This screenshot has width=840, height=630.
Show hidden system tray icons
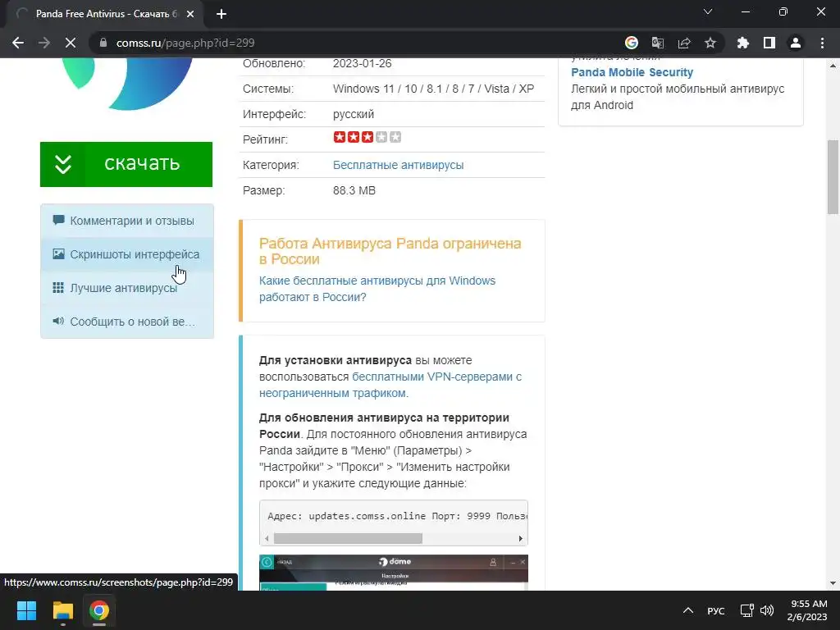688,610
